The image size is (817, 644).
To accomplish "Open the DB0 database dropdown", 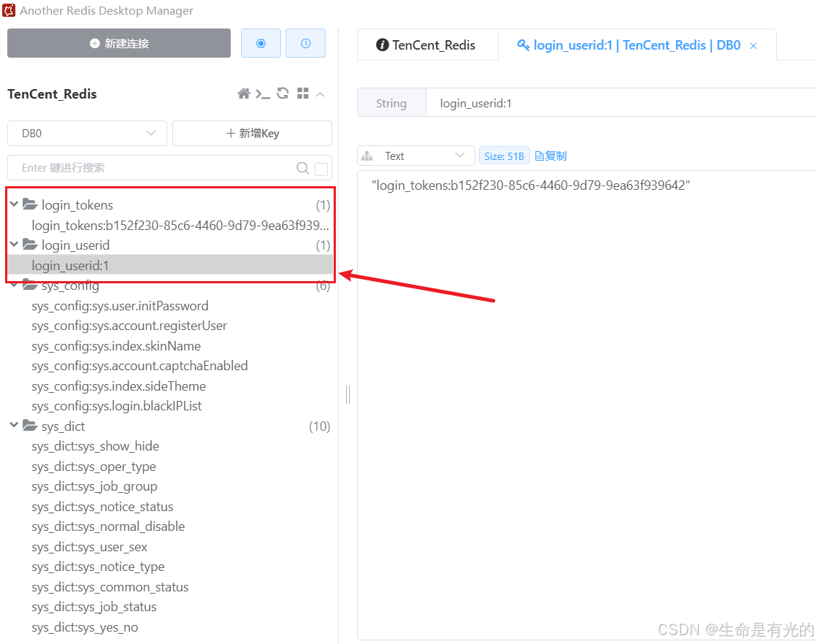I will (87, 134).
